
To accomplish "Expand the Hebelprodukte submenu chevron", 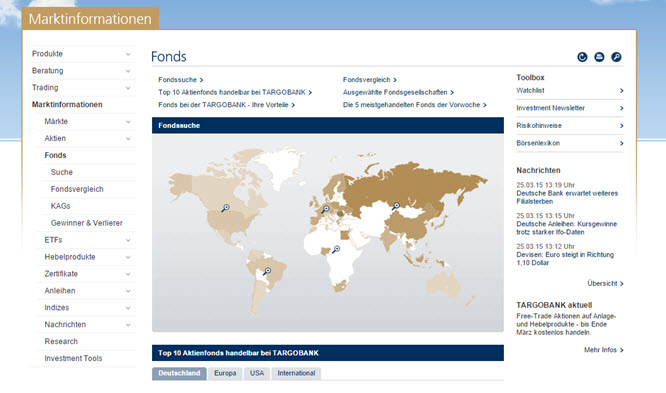I will (x=128, y=257).
